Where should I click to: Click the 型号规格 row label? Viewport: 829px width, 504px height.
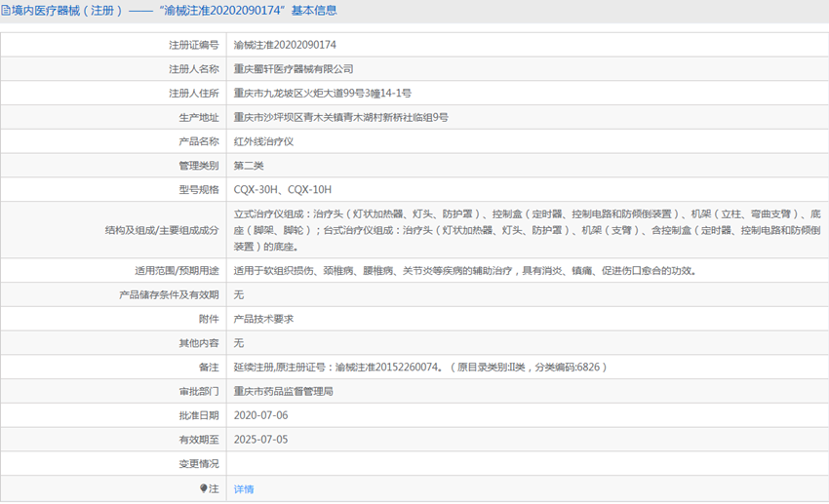[199, 190]
